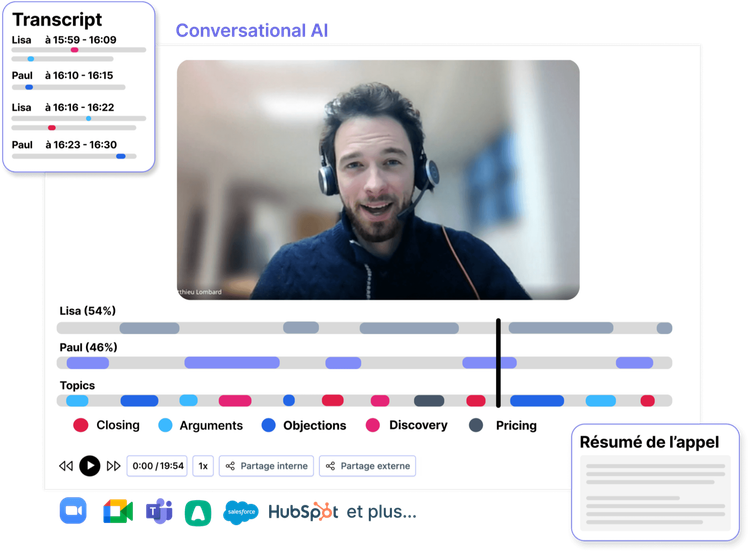This screenshot has width=750, height=553.
Task: Click the first light blue segment in Topics
Action: (x=77, y=400)
